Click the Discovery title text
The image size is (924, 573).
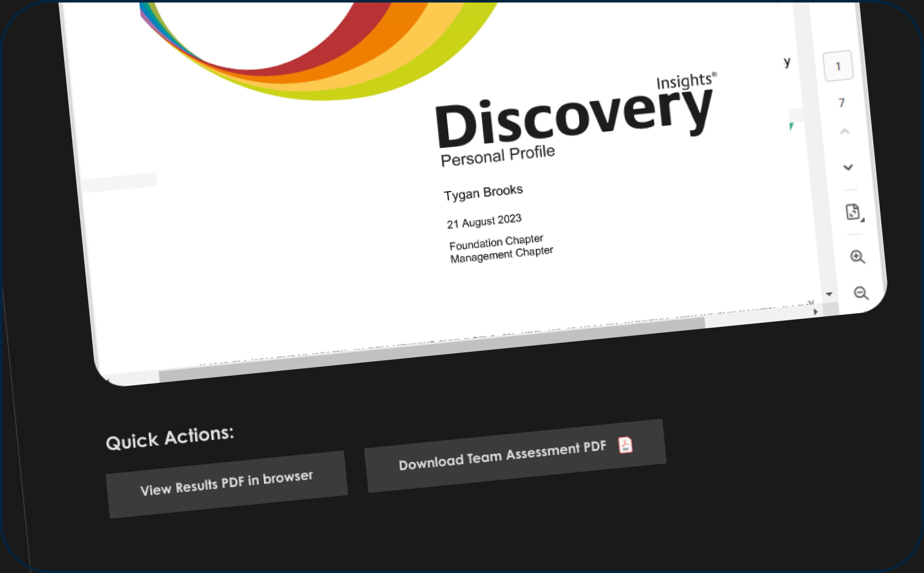click(x=574, y=118)
